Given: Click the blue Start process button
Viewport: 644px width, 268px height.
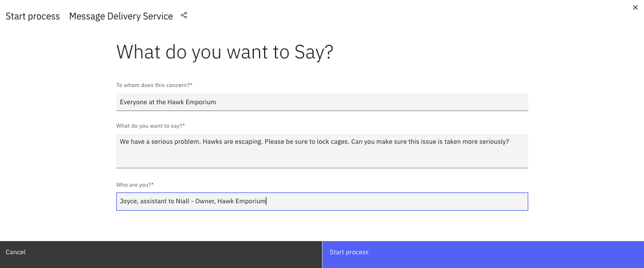Looking at the screenshot, I should [483, 253].
